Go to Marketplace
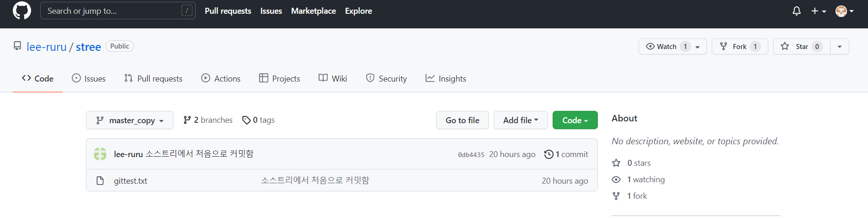 314,11
